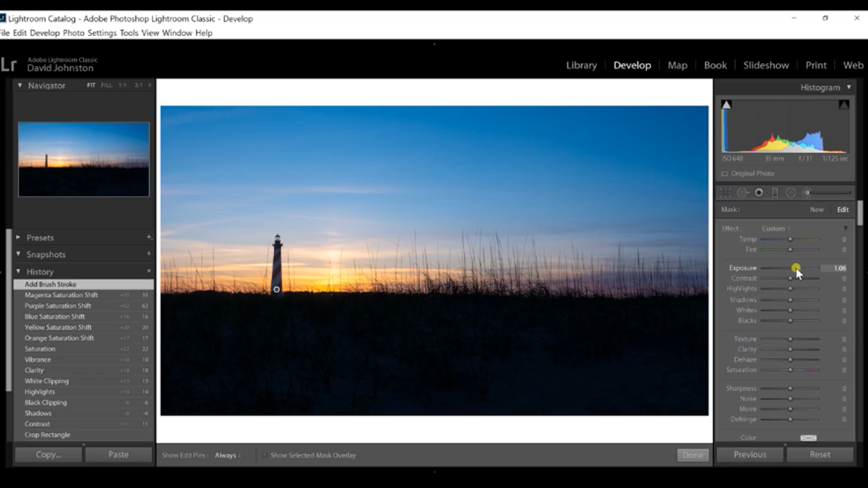Open the View menu
Image resolution: width=868 pixels, height=488 pixels.
tap(150, 33)
